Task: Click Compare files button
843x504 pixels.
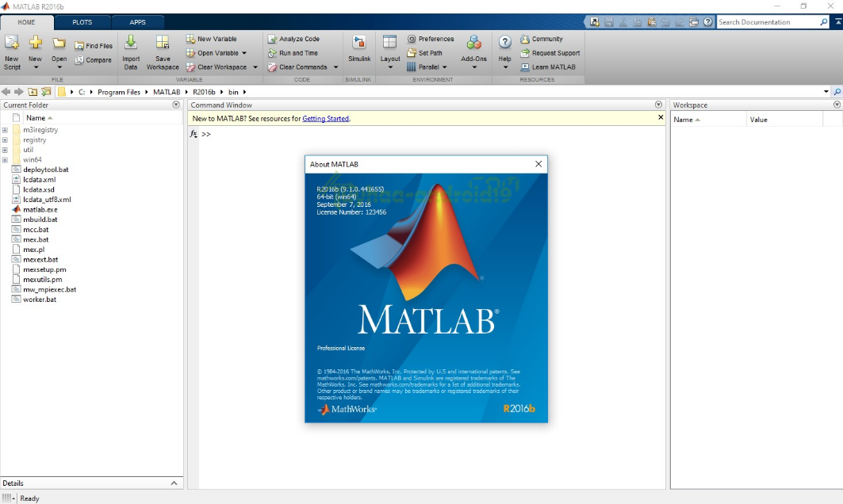Action: pos(93,60)
